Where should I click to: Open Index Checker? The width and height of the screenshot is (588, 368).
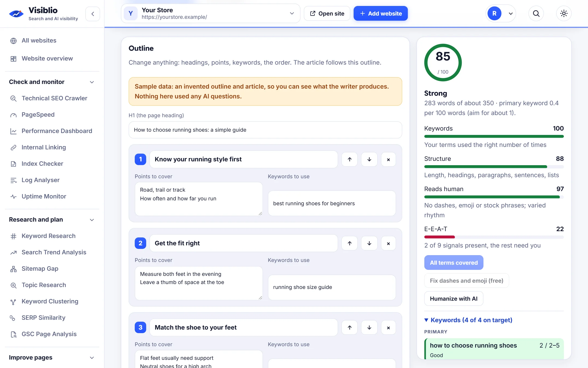42,164
